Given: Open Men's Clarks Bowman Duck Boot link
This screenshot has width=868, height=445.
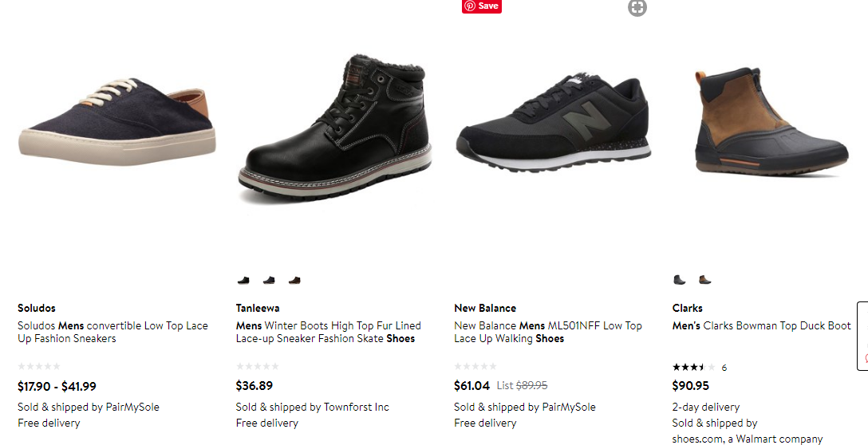Looking at the screenshot, I should click(x=761, y=325).
